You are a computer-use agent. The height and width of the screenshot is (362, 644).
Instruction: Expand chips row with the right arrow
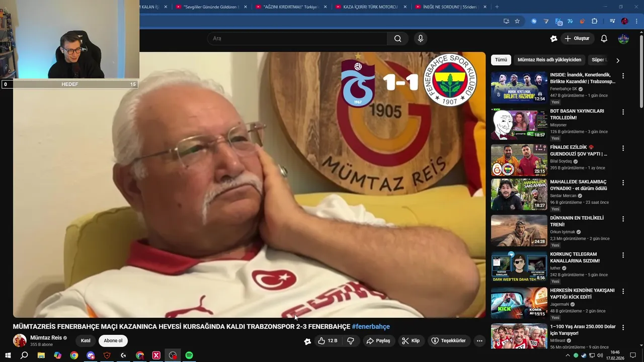coord(618,60)
